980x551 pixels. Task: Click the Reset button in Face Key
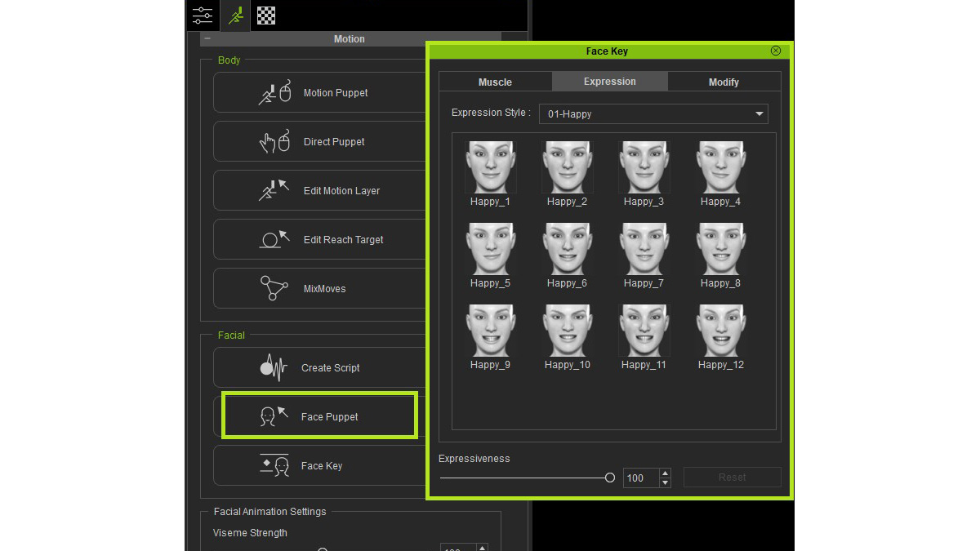pyautogui.click(x=733, y=478)
